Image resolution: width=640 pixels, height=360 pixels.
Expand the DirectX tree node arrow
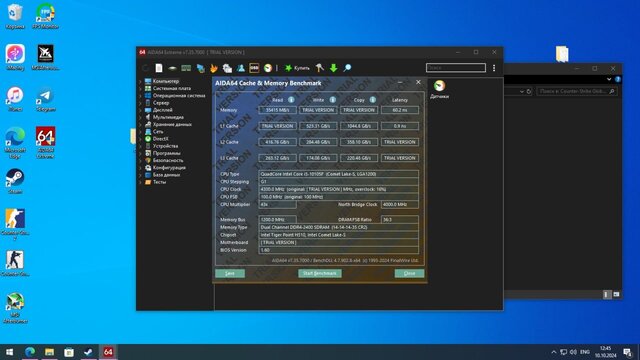[x=140, y=139]
